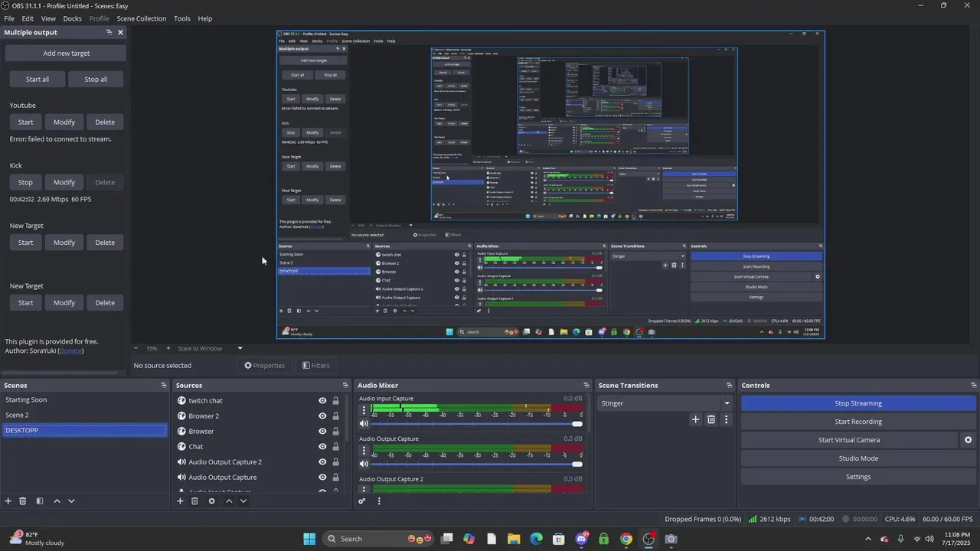The width and height of the screenshot is (980, 551).
Task: Open Audio Output Capture three-dot options
Action: pyautogui.click(x=364, y=451)
